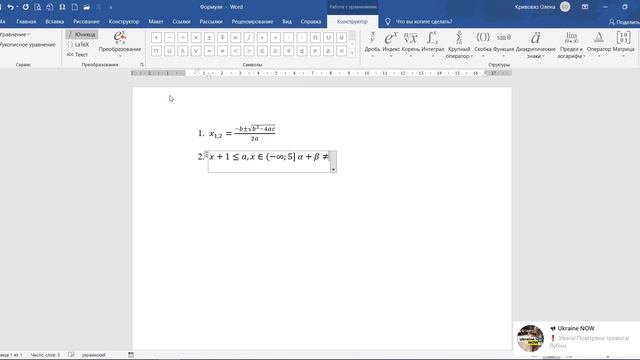This screenshot has height=360, width=640.
Task: Switch to the Вид tab
Action: coord(287,22)
